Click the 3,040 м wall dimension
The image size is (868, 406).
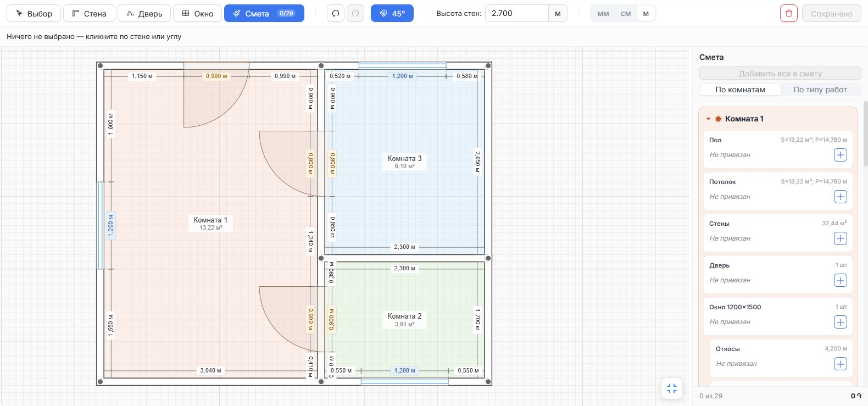[x=210, y=370]
